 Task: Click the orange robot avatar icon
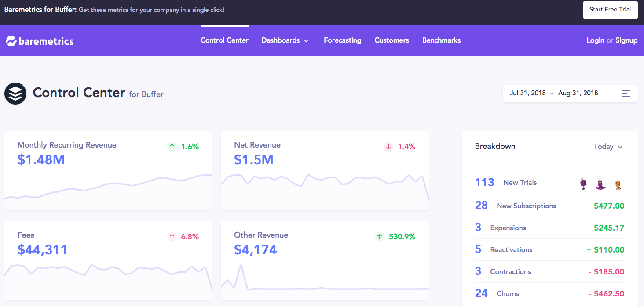618,184
